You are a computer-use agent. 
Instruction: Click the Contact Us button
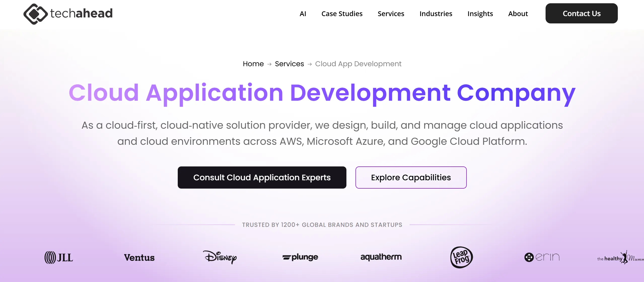coord(582,13)
